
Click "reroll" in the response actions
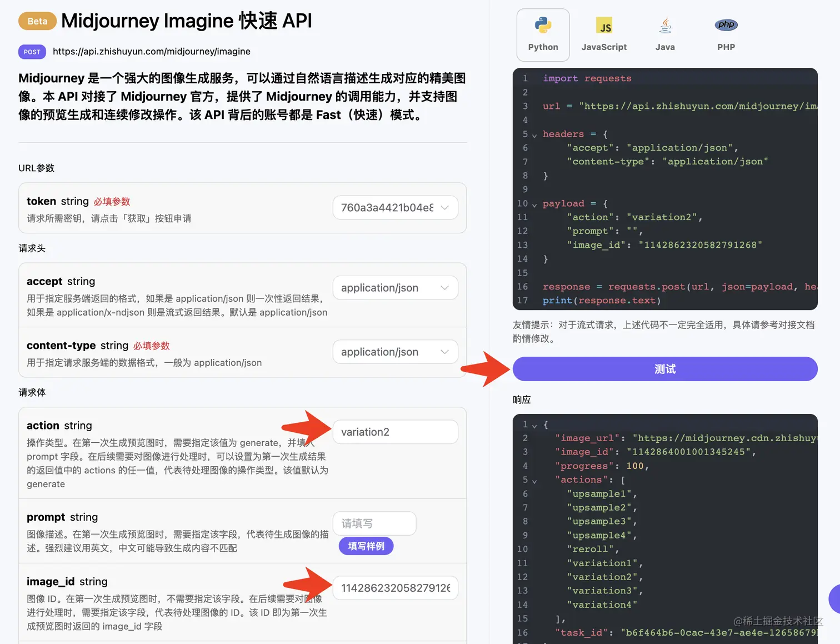tap(593, 549)
